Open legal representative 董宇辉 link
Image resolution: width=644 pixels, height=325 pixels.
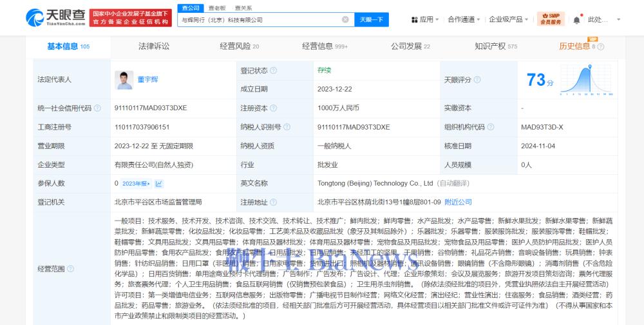(x=148, y=80)
